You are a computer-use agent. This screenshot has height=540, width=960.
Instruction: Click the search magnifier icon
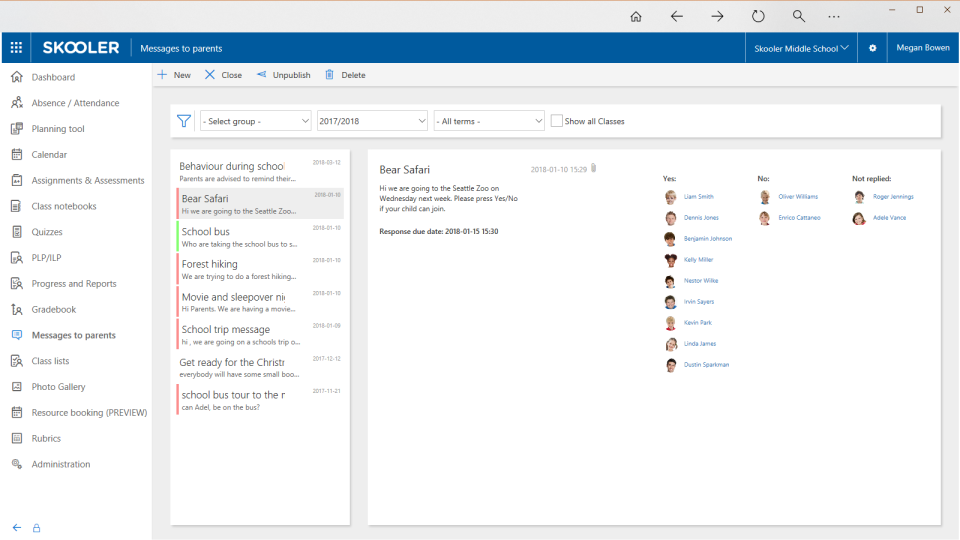pos(799,16)
